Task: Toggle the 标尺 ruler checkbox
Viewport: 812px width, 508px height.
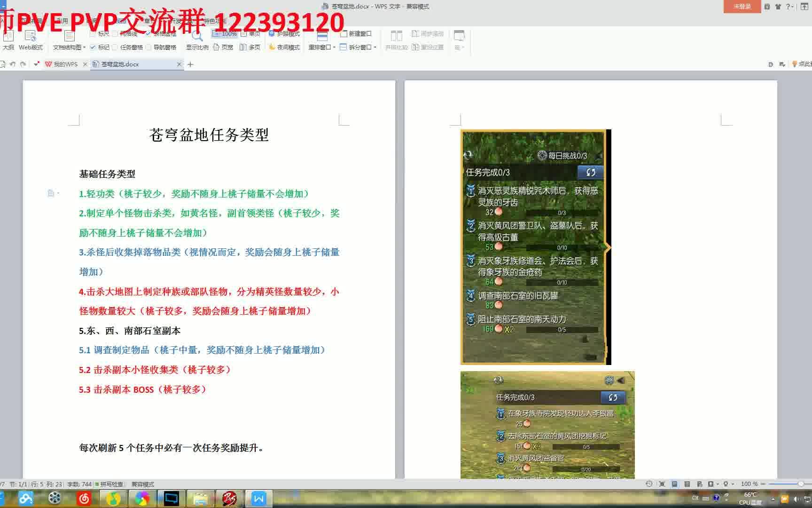Action: click(100, 34)
